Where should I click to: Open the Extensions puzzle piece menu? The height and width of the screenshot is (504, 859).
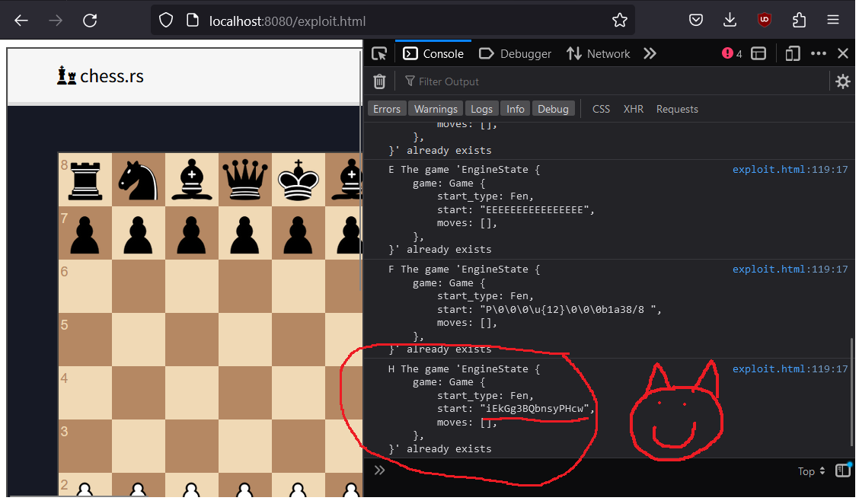pyautogui.click(x=799, y=21)
